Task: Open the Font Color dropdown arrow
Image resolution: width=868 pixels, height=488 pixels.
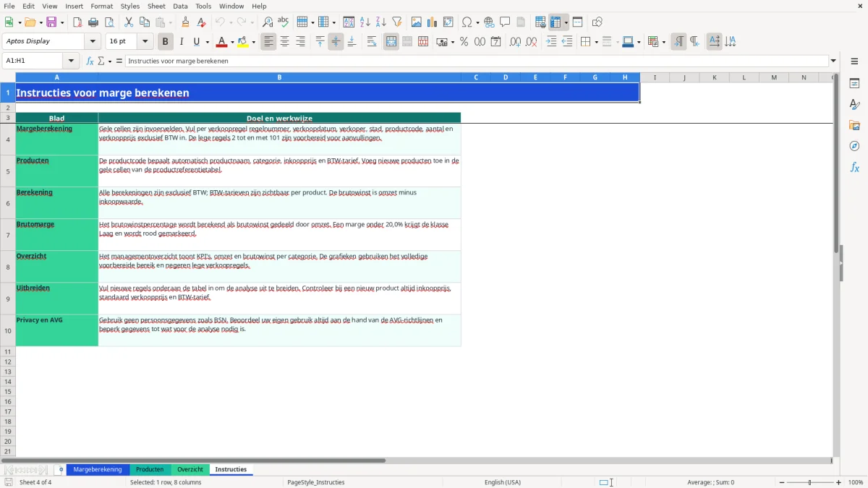Action: 232,42
